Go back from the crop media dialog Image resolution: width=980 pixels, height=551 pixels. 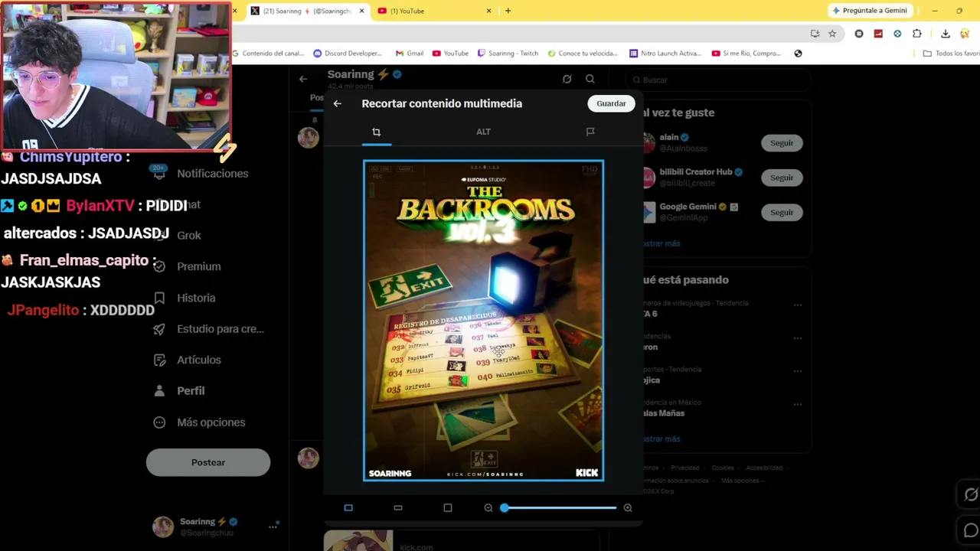pyautogui.click(x=338, y=103)
